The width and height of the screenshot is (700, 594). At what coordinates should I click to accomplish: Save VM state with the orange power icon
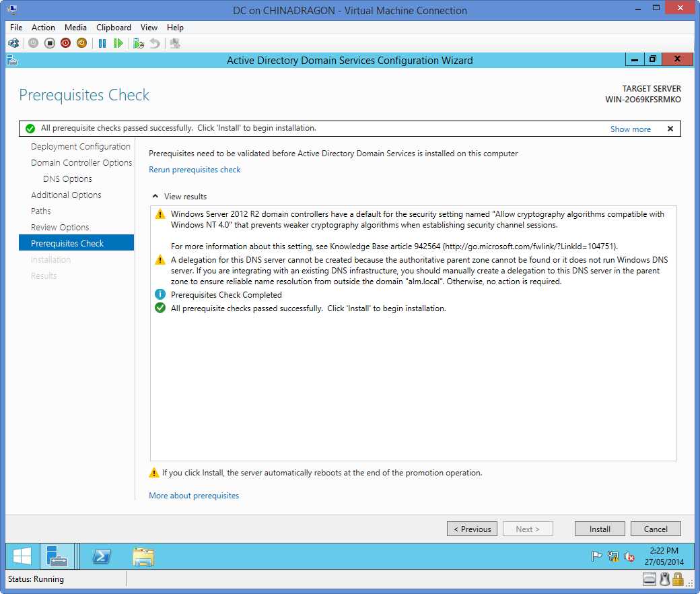tap(81, 43)
